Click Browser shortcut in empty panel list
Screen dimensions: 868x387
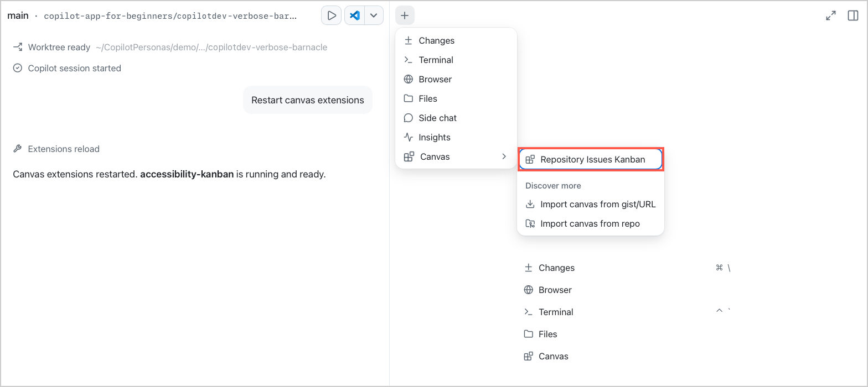[627, 290]
